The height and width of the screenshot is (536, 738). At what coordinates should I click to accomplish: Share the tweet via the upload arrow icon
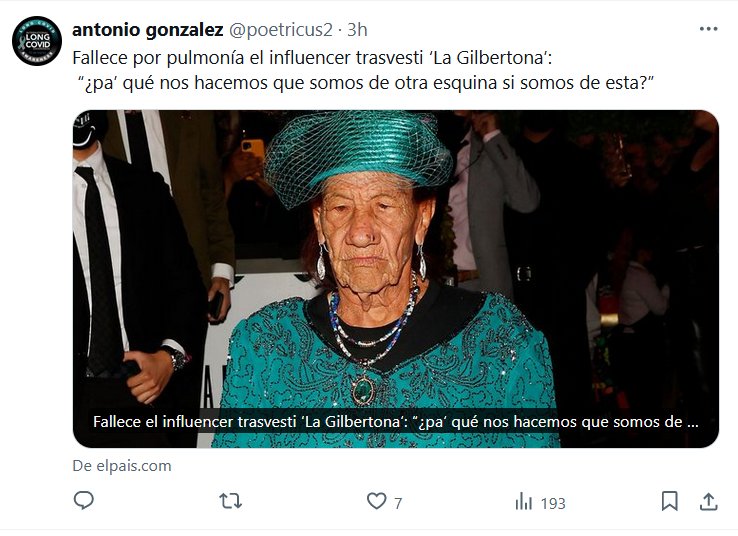[708, 502]
